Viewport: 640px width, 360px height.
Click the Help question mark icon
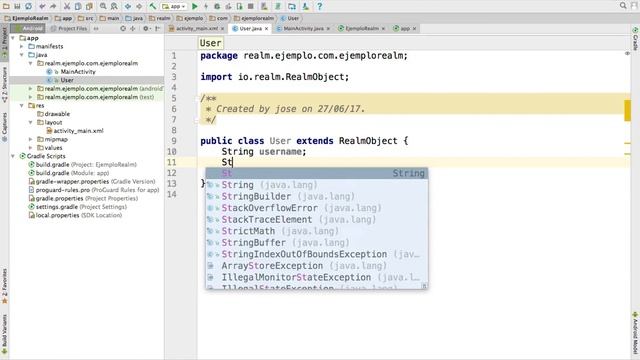320,6
